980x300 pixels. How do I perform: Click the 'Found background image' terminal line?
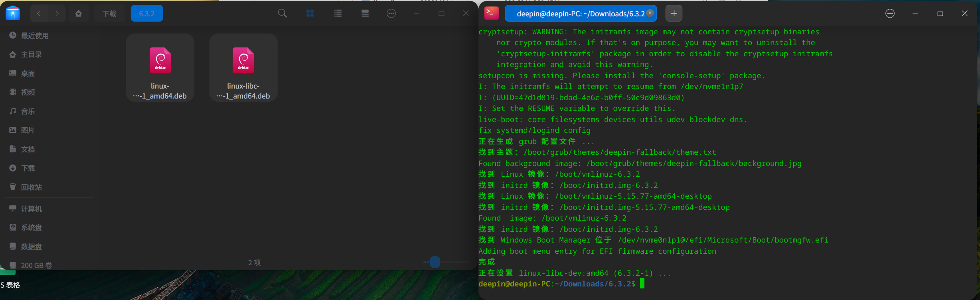pos(640,164)
